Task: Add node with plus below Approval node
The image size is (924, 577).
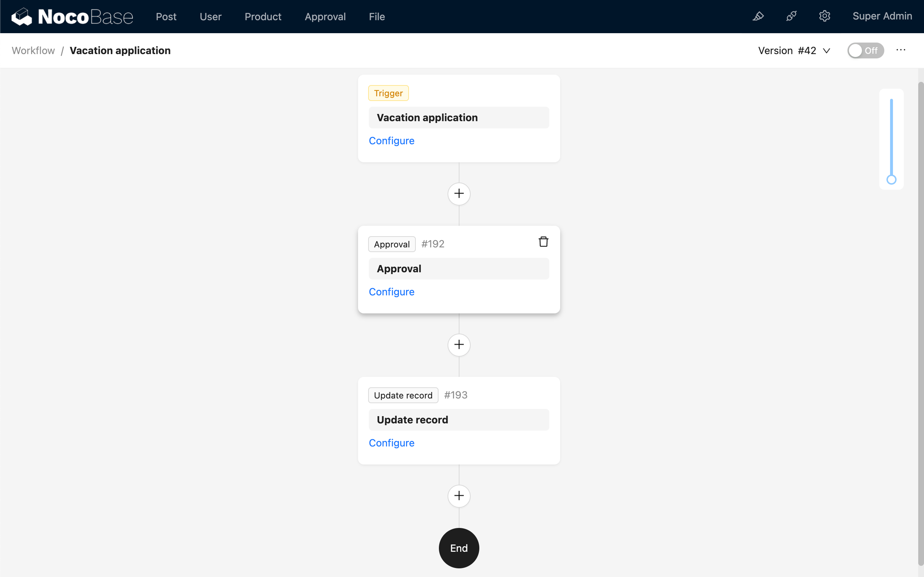Action: pyautogui.click(x=458, y=345)
